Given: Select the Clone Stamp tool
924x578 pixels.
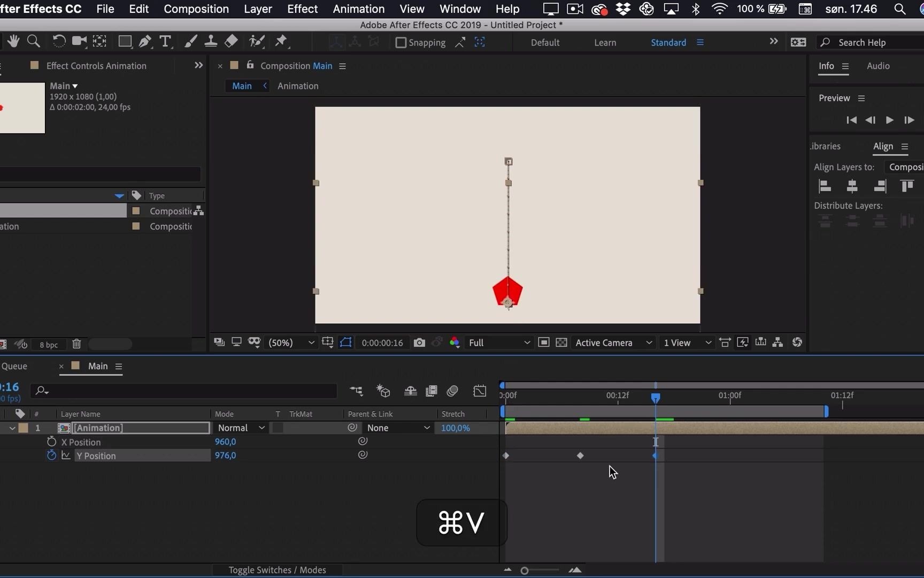Looking at the screenshot, I should pos(211,42).
